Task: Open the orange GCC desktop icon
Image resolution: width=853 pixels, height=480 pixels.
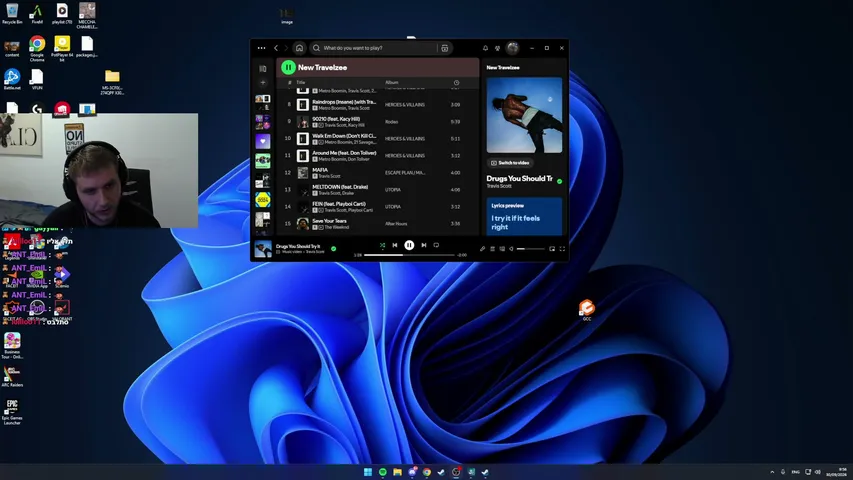Action: pyautogui.click(x=586, y=309)
